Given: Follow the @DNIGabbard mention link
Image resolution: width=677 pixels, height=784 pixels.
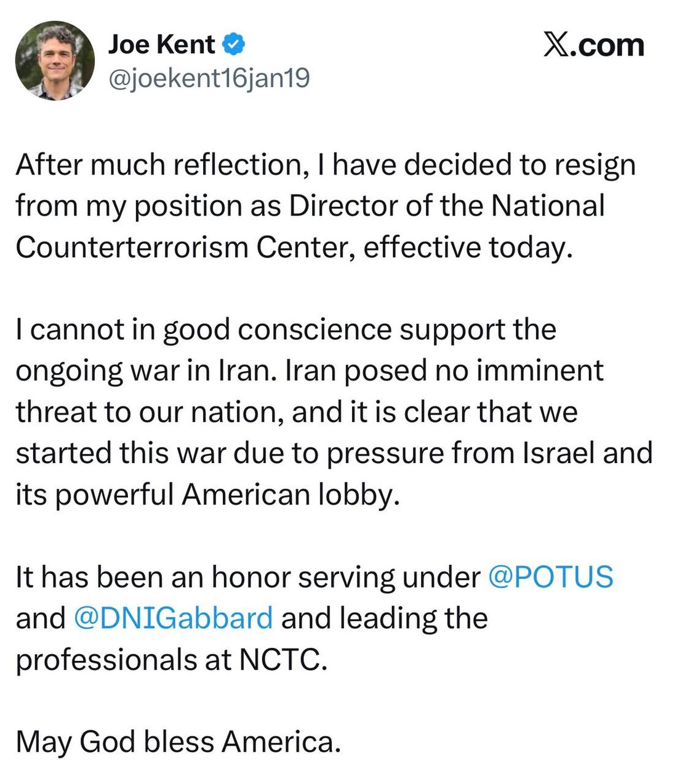Looking at the screenshot, I should (x=173, y=618).
